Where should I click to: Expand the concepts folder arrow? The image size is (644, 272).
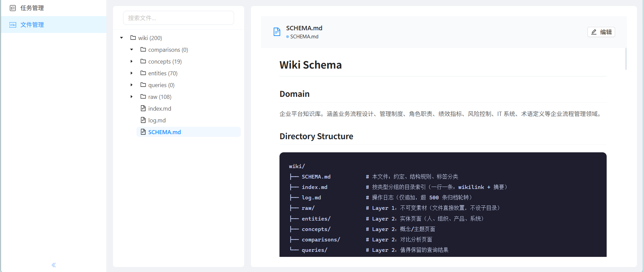[x=132, y=62]
